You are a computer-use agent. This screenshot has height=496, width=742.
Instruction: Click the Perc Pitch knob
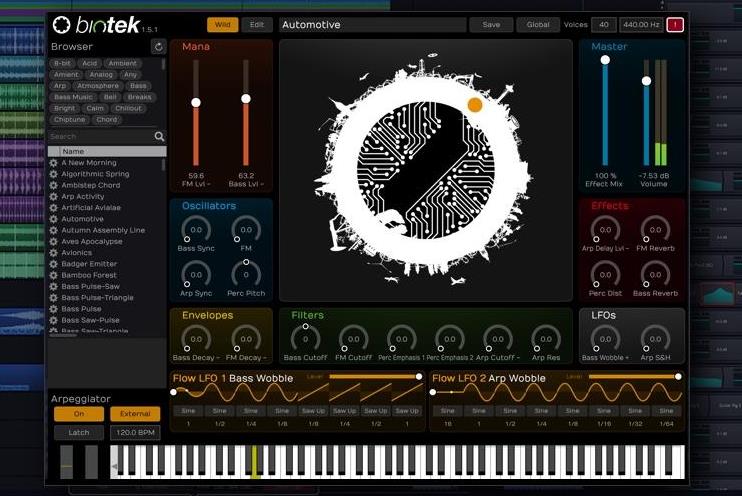(246, 274)
